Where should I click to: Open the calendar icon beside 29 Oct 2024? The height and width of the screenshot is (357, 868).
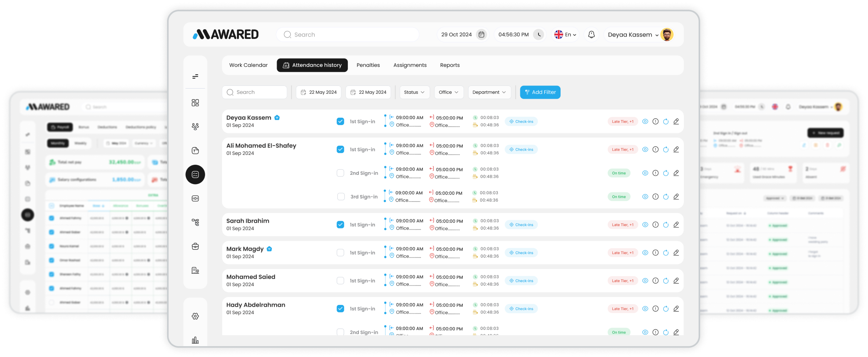481,35
